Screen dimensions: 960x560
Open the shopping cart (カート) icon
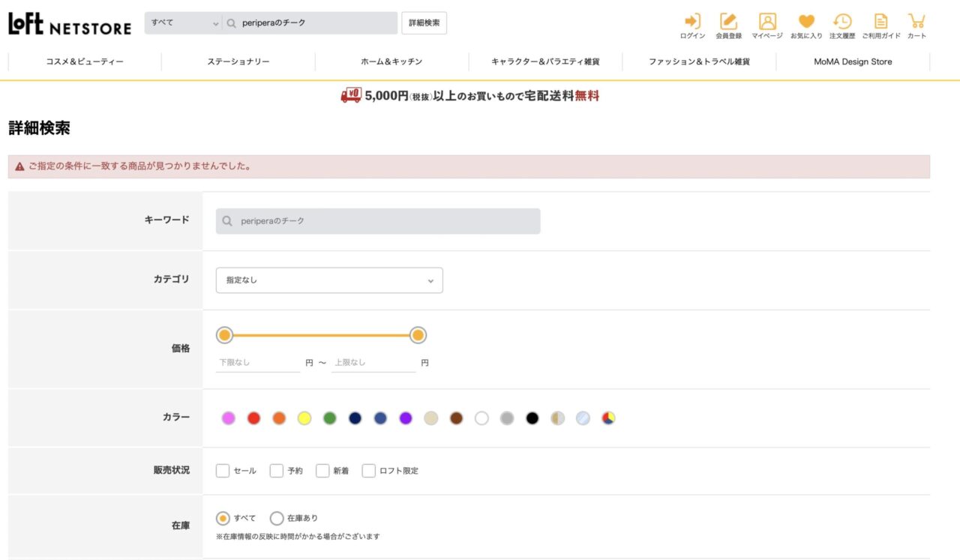(x=916, y=26)
